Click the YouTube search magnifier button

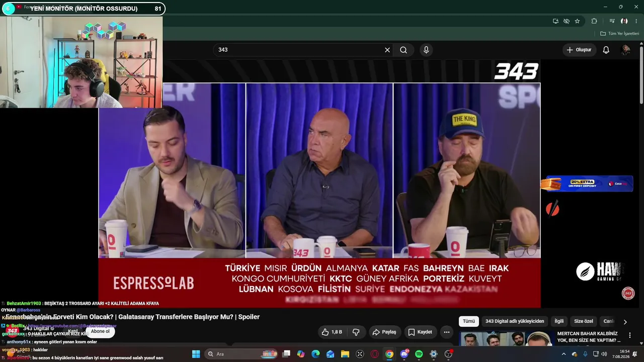pyautogui.click(x=404, y=50)
